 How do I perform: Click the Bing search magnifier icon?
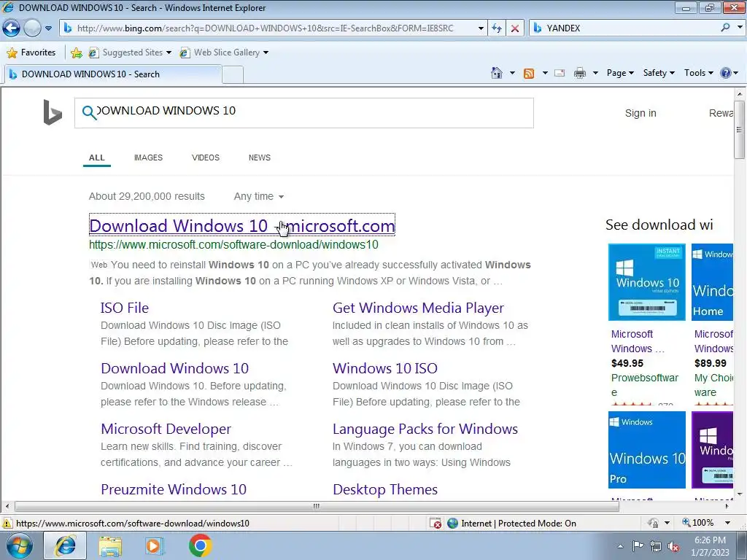pyautogui.click(x=89, y=112)
